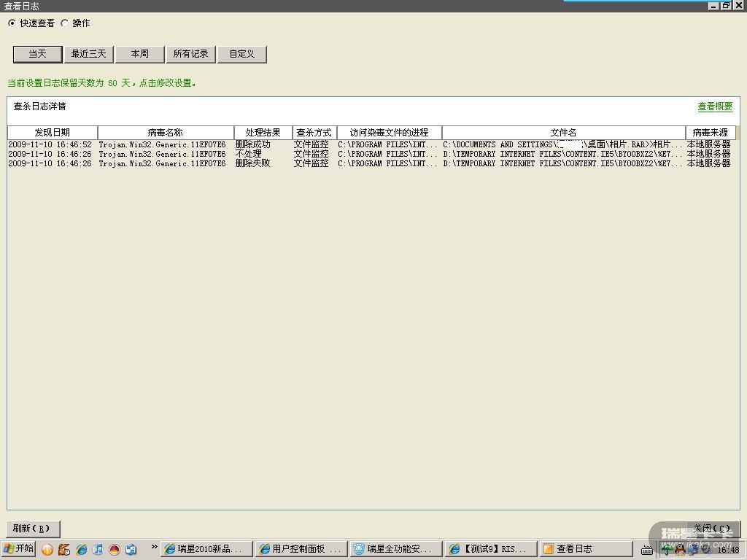747x560 pixels.
Task: Open the blue cube quick launch icon
Action: [x=131, y=550]
